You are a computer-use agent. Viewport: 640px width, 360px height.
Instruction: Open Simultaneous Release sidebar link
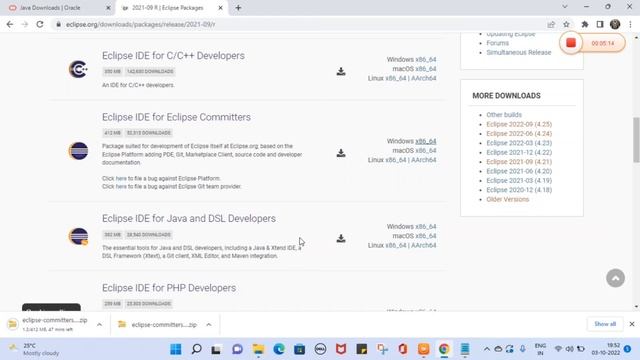pos(519,52)
